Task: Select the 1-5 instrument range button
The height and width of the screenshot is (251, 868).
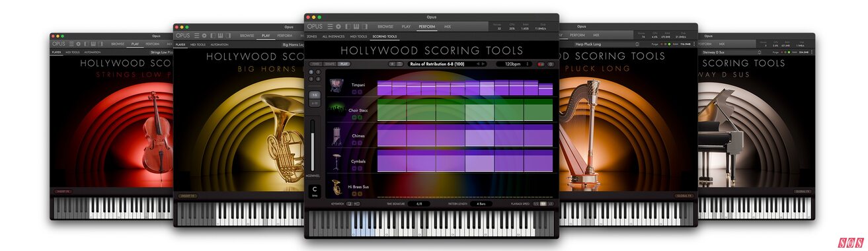Action: point(315,95)
